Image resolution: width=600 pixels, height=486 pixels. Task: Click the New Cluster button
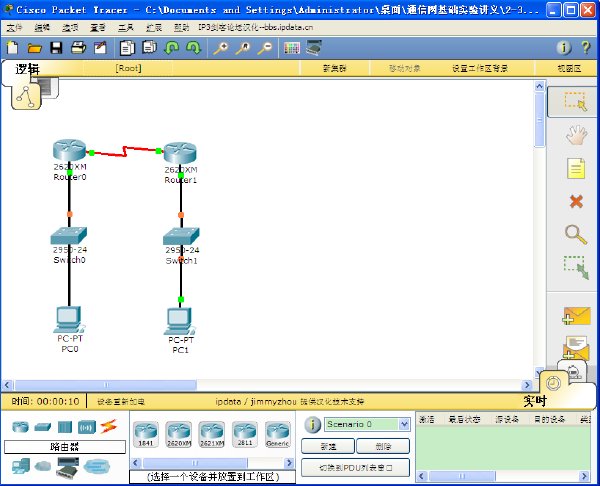click(334, 68)
